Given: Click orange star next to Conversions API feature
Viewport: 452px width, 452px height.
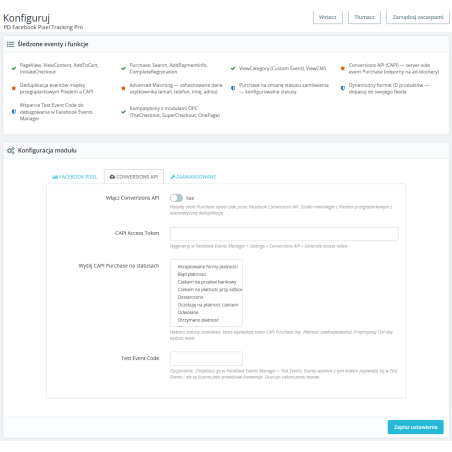Looking at the screenshot, I should (x=342, y=68).
